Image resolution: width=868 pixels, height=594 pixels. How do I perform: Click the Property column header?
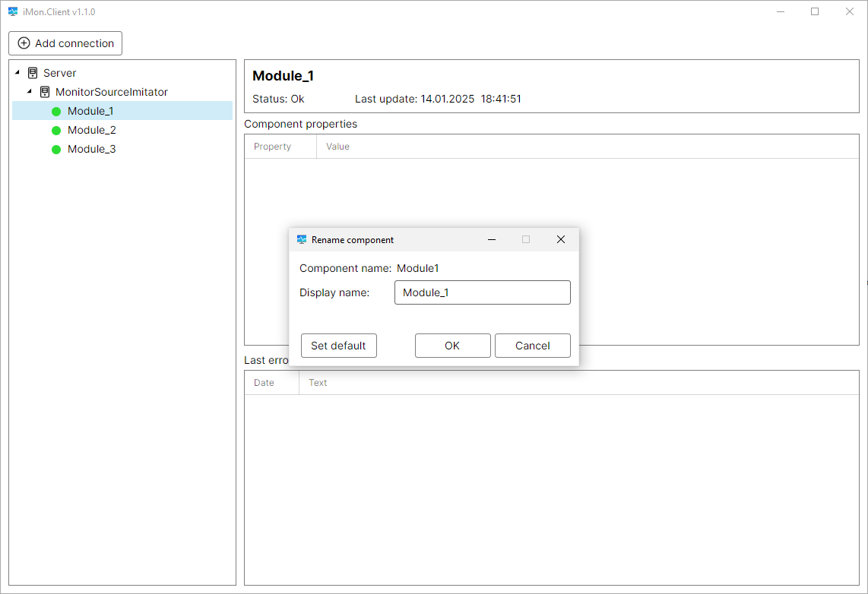pos(273,147)
